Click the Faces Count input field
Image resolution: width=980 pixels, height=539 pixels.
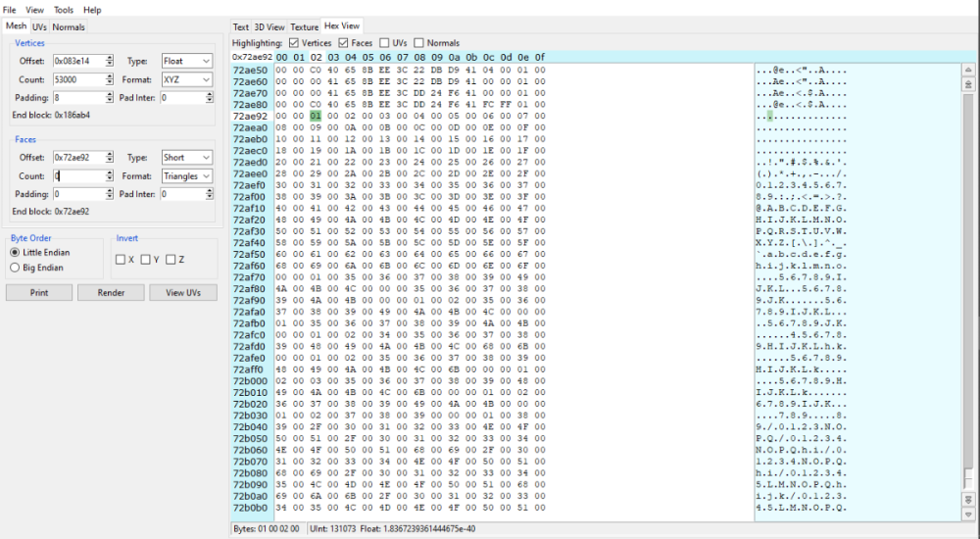pos(78,176)
